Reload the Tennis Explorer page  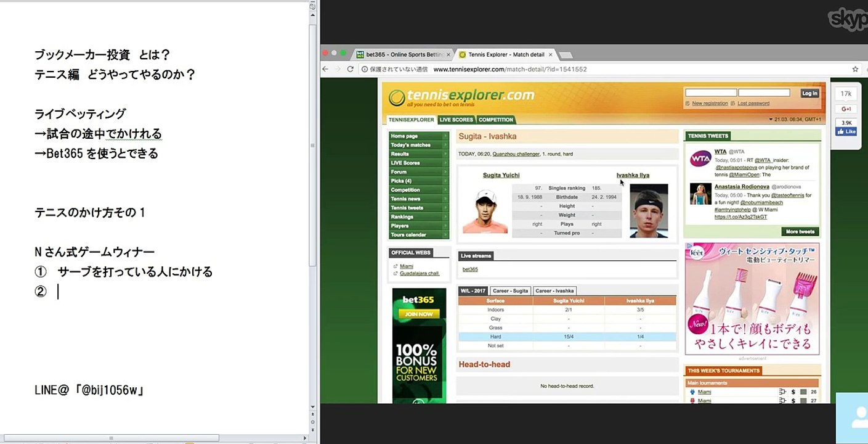click(351, 70)
